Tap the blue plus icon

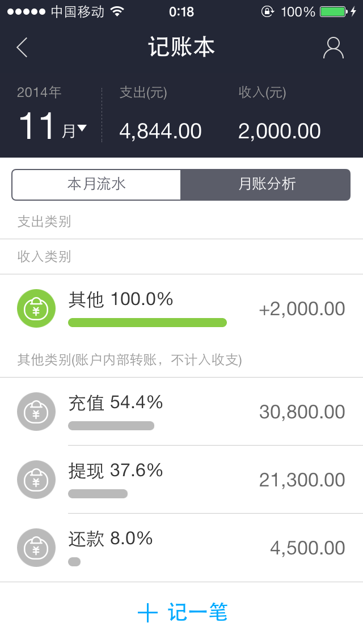click(x=147, y=613)
